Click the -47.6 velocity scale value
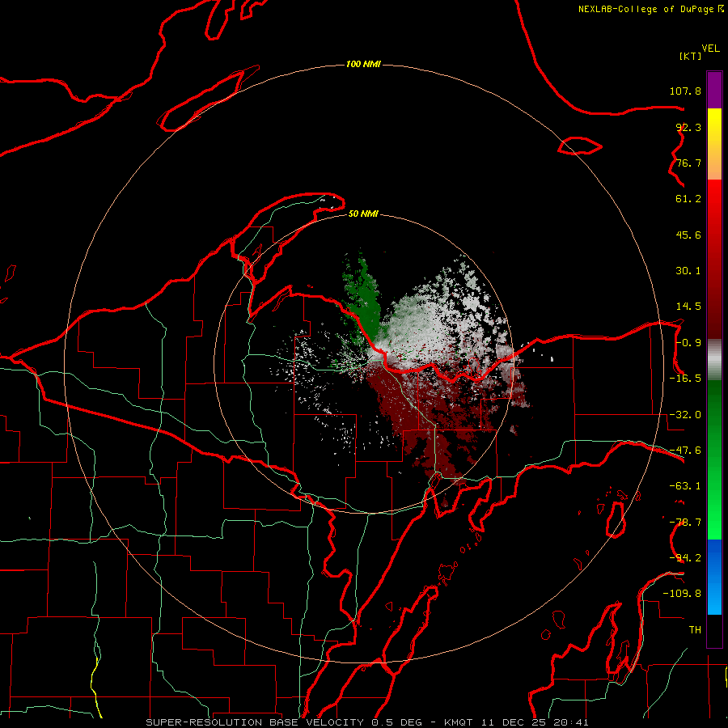Screen dimensions: 728x728 [x=685, y=451]
